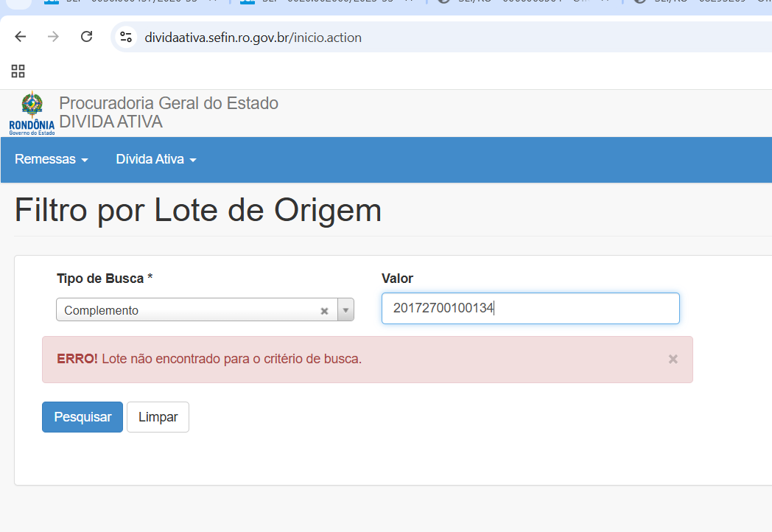Open the apps grid in bookmarks bar
The image size is (772, 532).
[18, 71]
